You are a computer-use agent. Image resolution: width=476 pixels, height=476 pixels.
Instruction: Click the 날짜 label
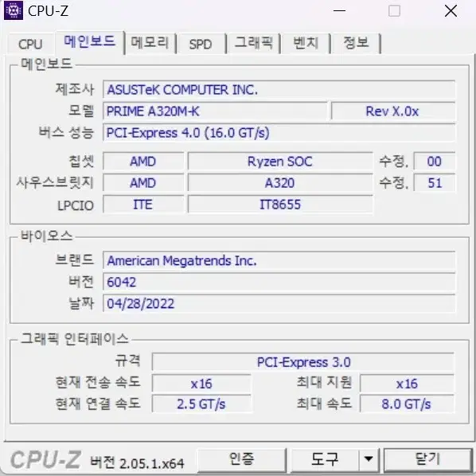click(81, 303)
